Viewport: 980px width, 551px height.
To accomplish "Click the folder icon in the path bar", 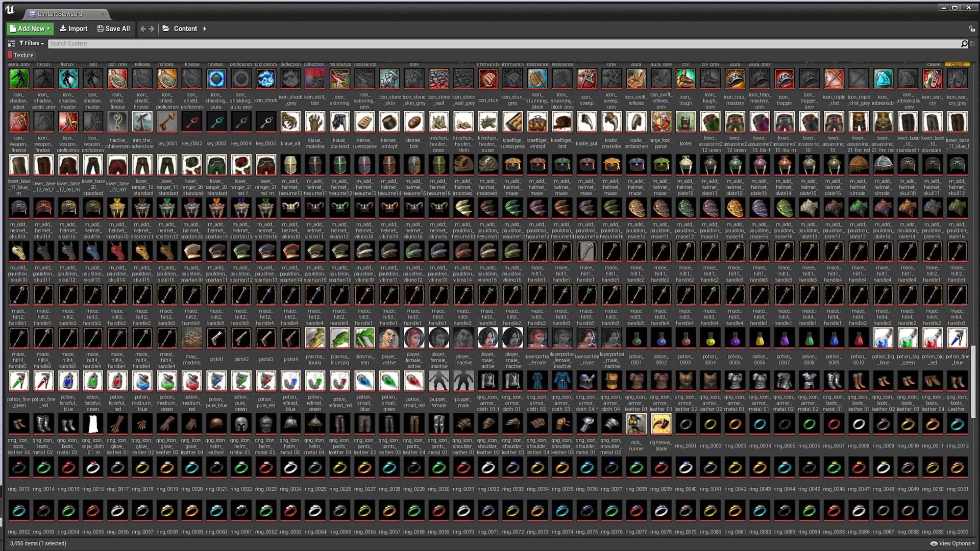I will pos(165,29).
